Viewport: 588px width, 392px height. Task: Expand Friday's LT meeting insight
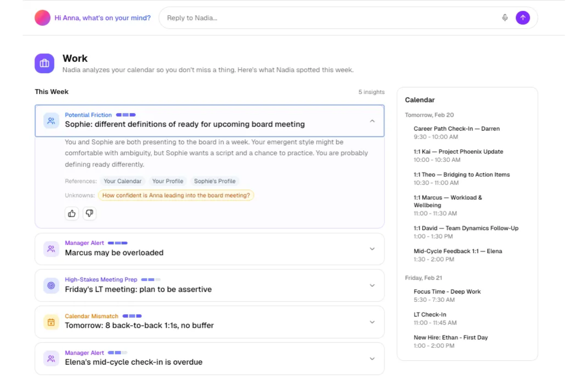point(372,286)
